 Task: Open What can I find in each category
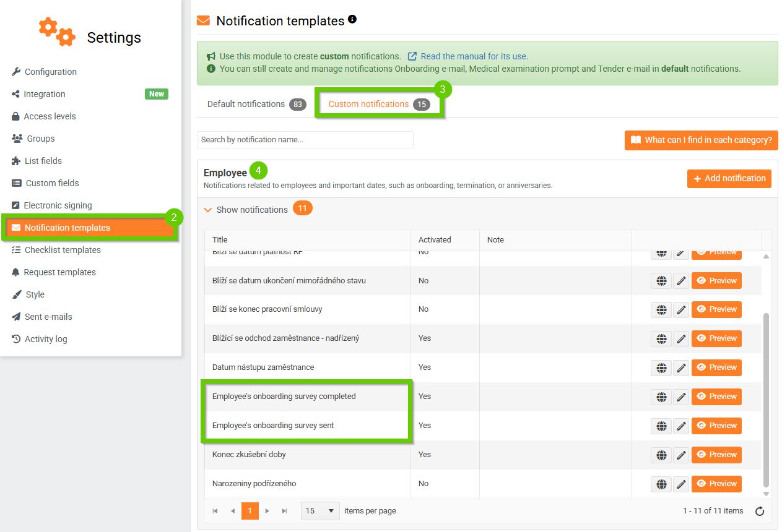[701, 140]
